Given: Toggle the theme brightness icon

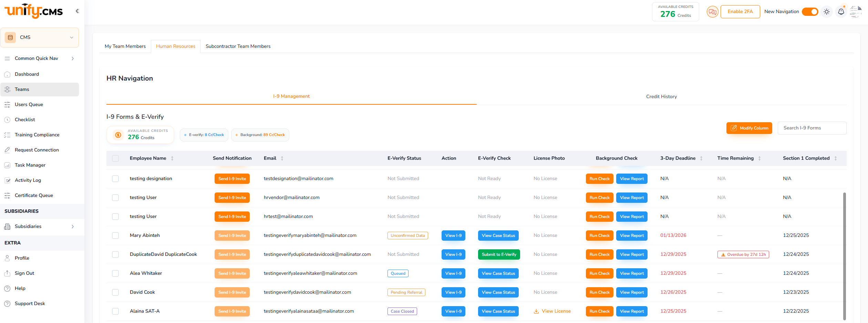Looking at the screenshot, I should coord(826,11).
